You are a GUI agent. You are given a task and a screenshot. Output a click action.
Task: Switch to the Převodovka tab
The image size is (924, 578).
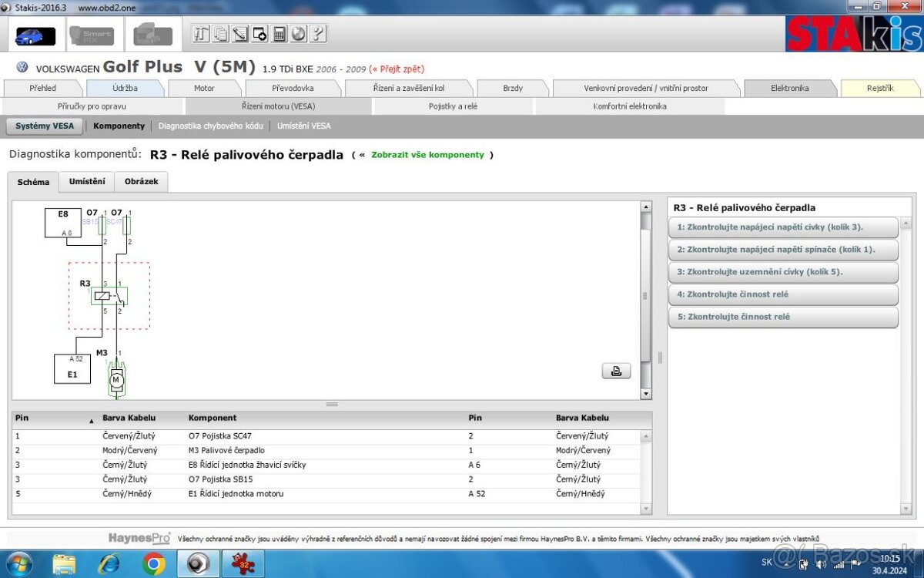(293, 88)
